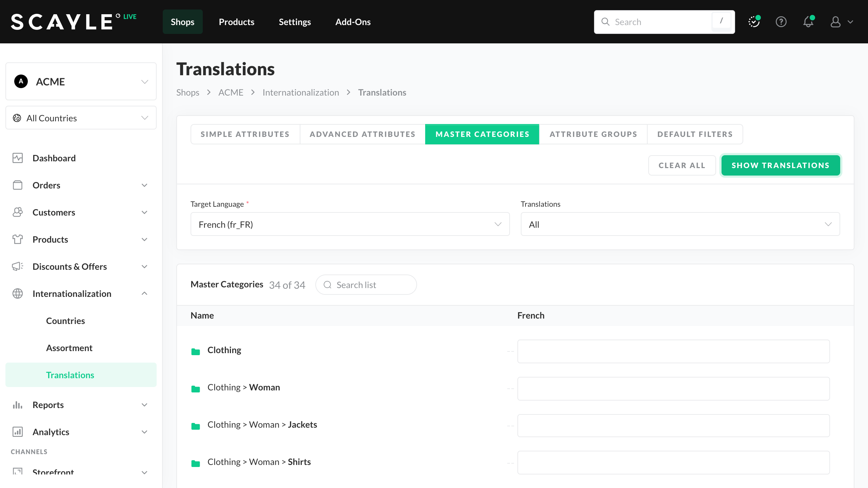Collapse the Internationalization sidebar section
Image resolution: width=868 pixels, height=488 pixels.
[x=144, y=293]
